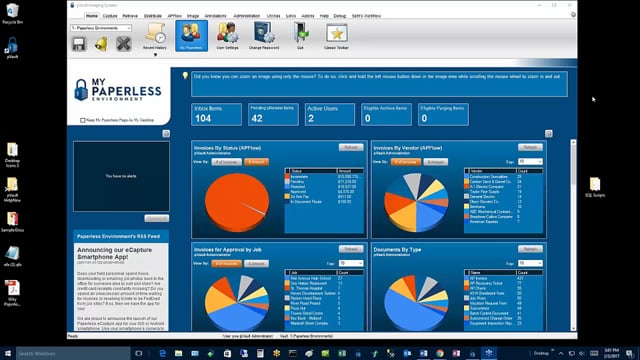Expand the Recent History dropdown arrow

tap(155, 55)
